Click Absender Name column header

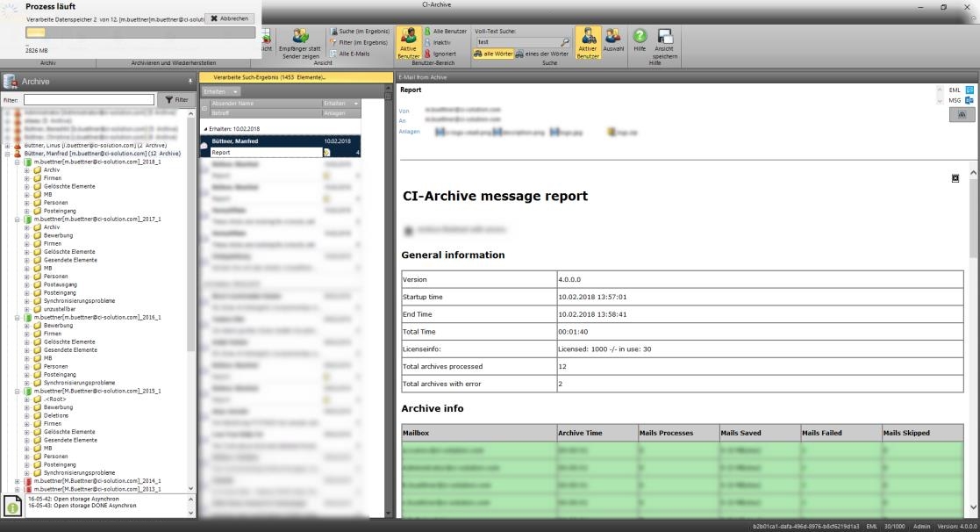[x=266, y=104]
